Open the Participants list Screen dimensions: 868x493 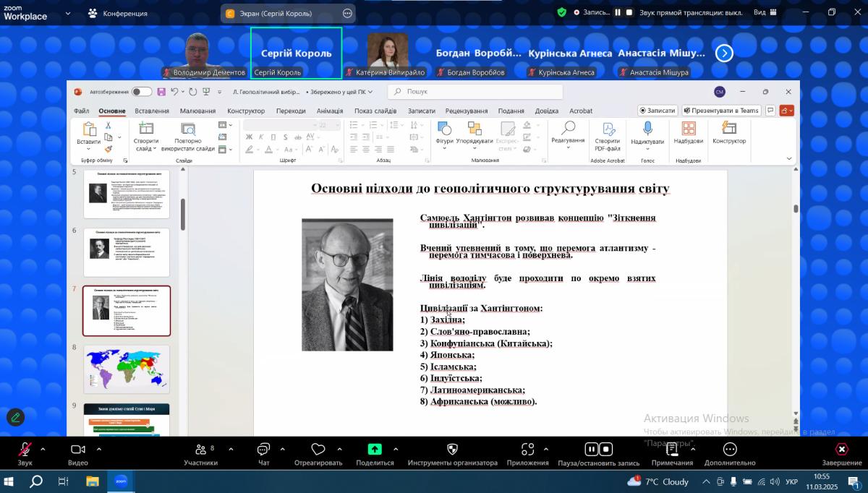[x=200, y=450]
